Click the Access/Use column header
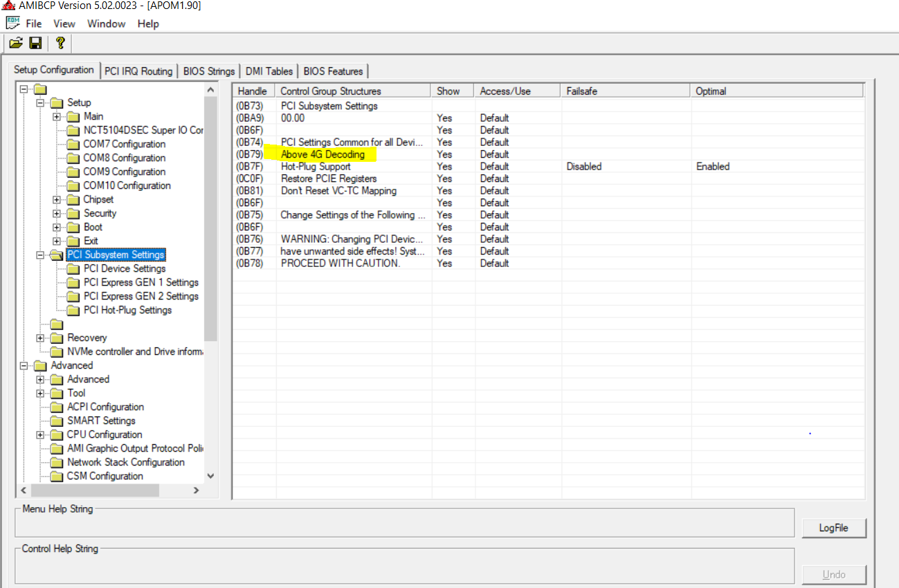Screen dimensions: 899x588 (518, 91)
